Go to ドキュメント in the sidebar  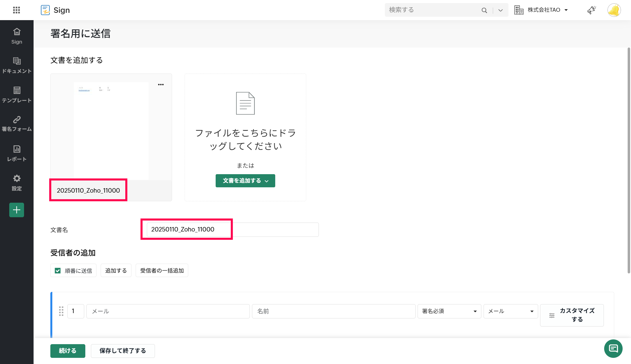[17, 65]
